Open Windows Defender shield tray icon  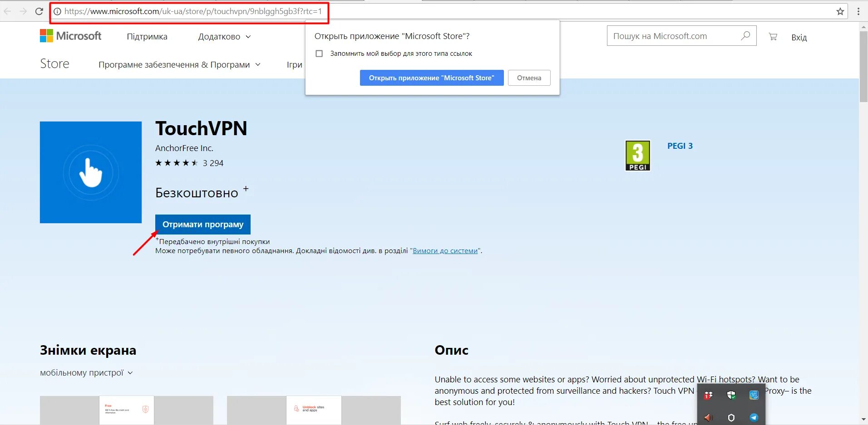tap(731, 395)
